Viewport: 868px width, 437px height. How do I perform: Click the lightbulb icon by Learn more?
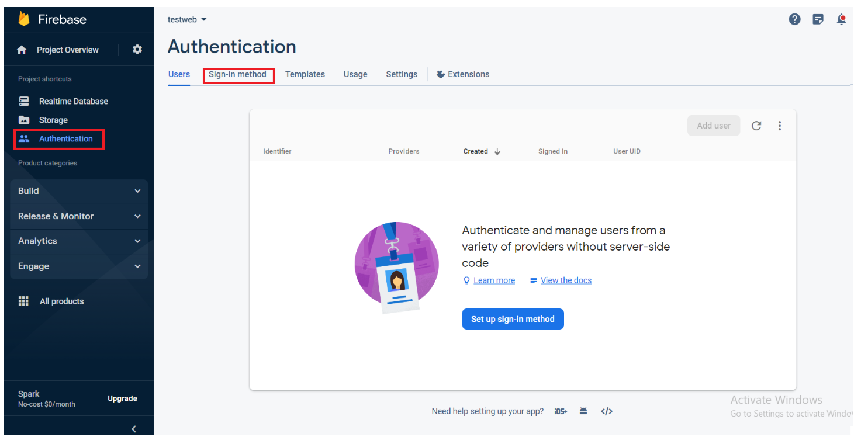[466, 280]
